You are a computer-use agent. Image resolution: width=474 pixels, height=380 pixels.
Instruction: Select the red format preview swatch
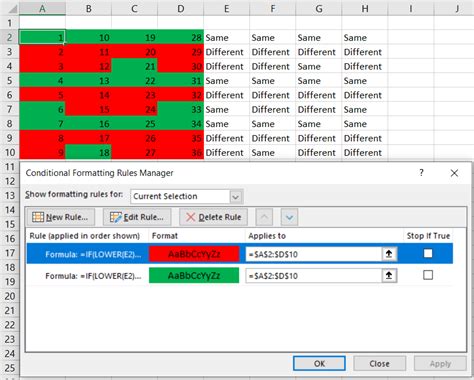[x=194, y=254]
